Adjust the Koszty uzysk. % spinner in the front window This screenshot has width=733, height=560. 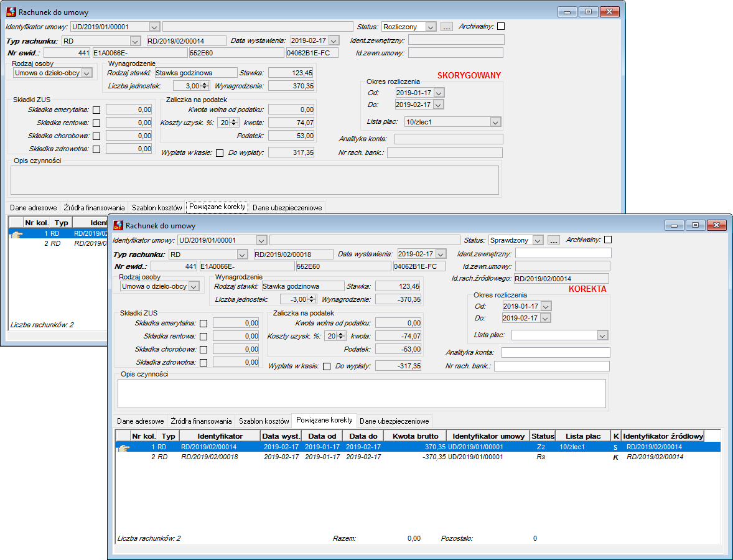[341, 336]
